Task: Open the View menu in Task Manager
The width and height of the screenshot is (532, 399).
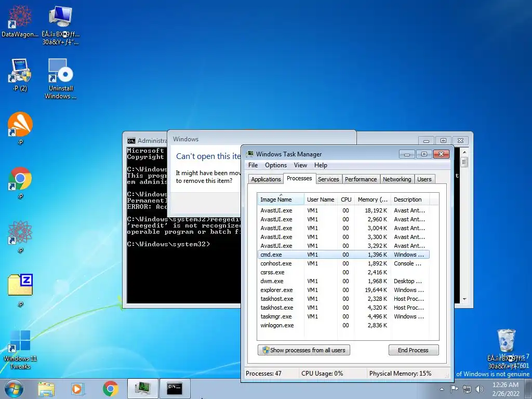Action: (x=300, y=165)
